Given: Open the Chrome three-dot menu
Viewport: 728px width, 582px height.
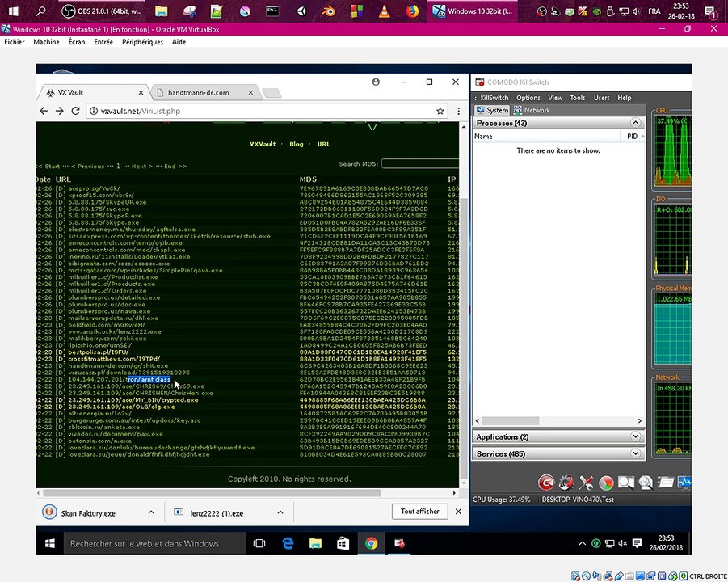Looking at the screenshot, I should 458,111.
